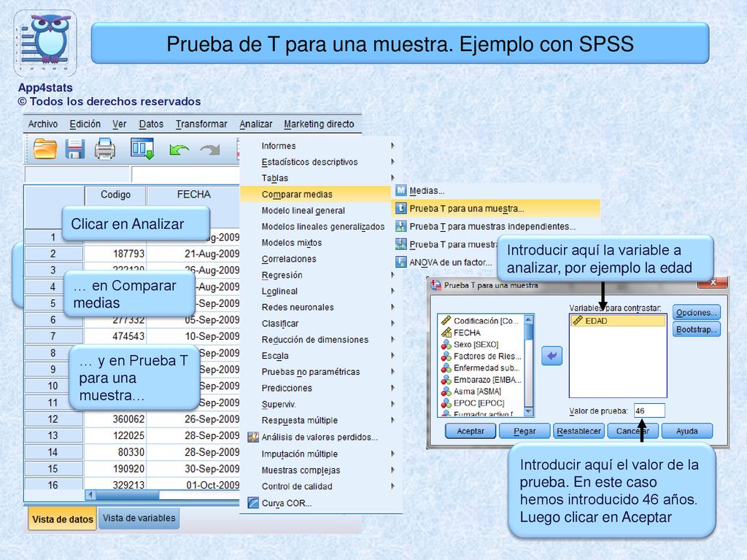Expand the Informes submenu

coord(321,146)
